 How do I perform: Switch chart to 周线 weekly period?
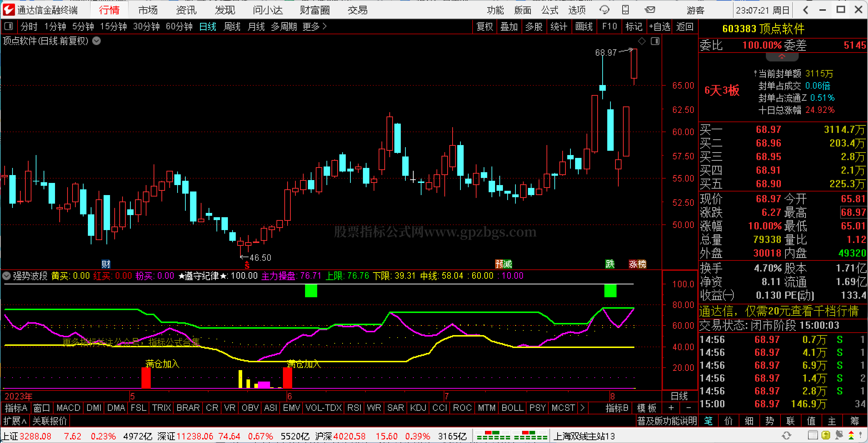point(232,26)
